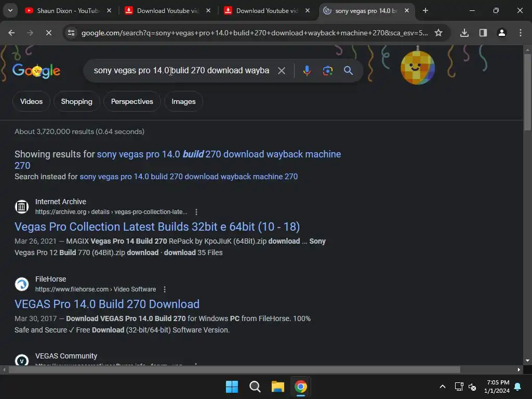
Task: View site information for google.com
Action: tap(71, 33)
